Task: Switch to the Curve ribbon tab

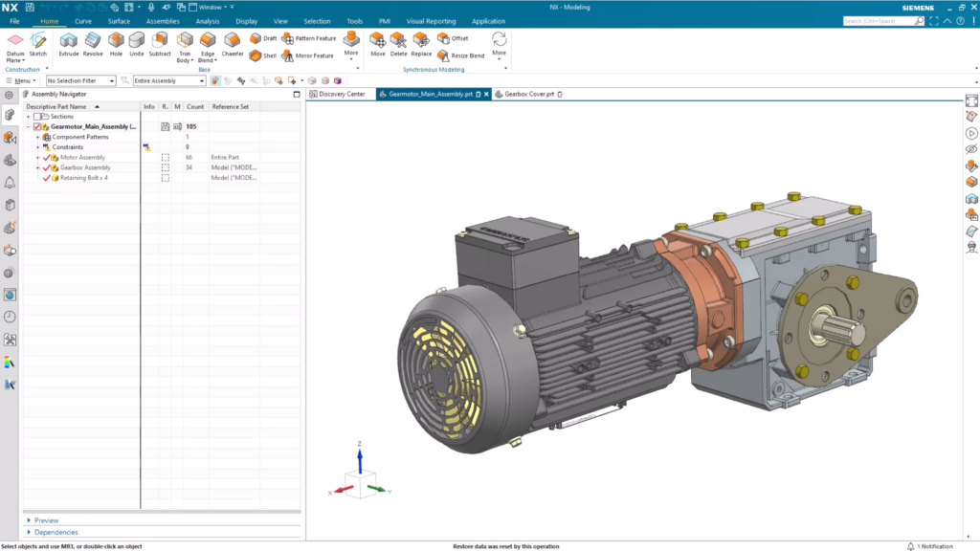Action: tap(82, 21)
